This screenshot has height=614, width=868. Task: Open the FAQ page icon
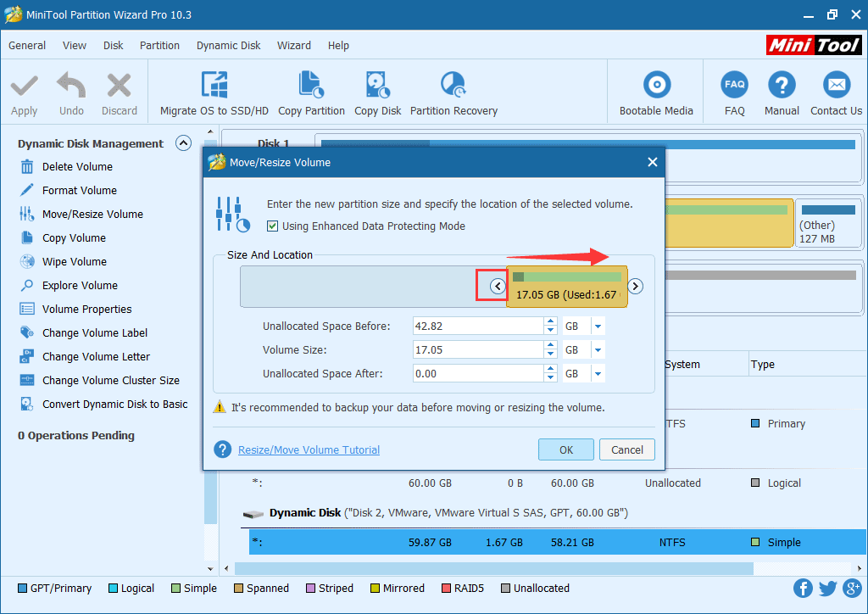pyautogui.click(x=735, y=85)
